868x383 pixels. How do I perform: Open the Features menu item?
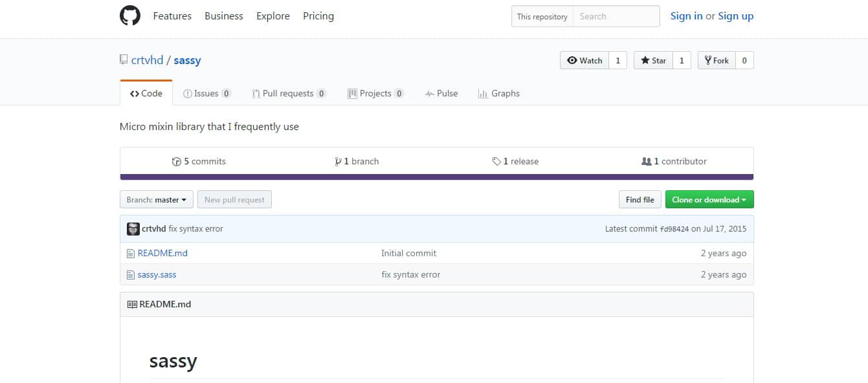click(x=172, y=16)
